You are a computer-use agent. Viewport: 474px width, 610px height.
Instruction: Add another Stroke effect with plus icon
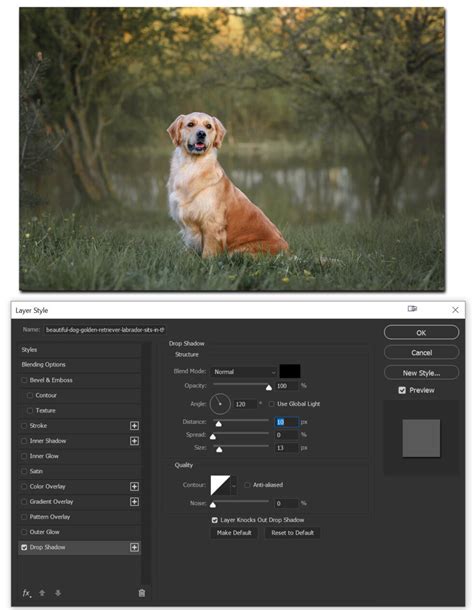coord(134,426)
